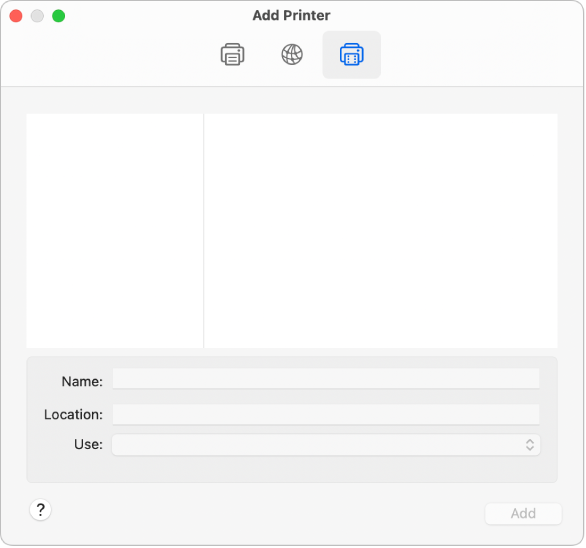Focus the Name text field
The width and height of the screenshot is (586, 548).
[x=326, y=379]
